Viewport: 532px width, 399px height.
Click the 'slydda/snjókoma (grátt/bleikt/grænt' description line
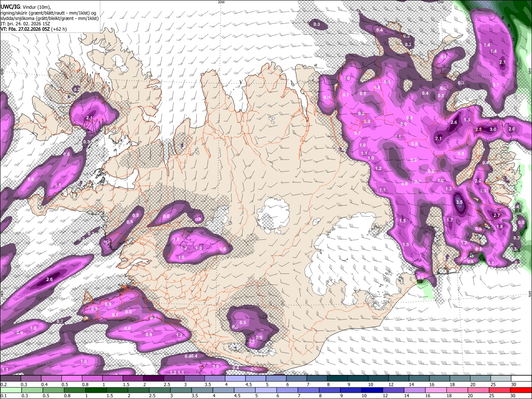click(x=49, y=18)
